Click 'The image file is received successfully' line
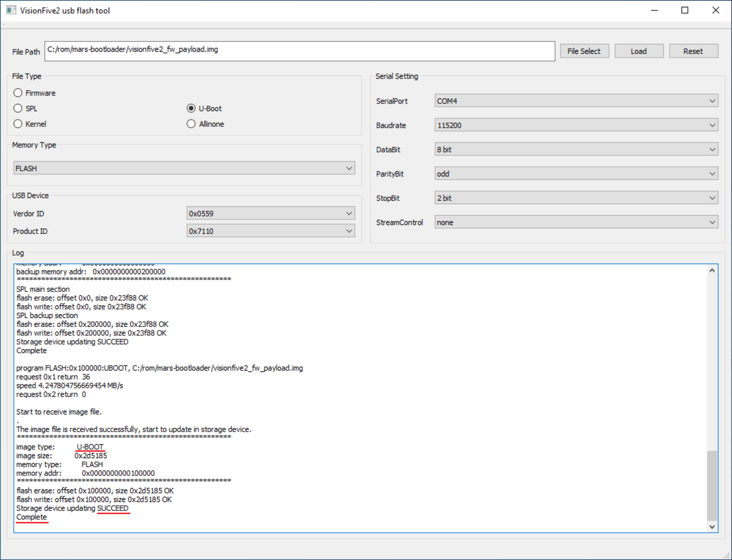This screenshot has width=732, height=560. coord(134,429)
